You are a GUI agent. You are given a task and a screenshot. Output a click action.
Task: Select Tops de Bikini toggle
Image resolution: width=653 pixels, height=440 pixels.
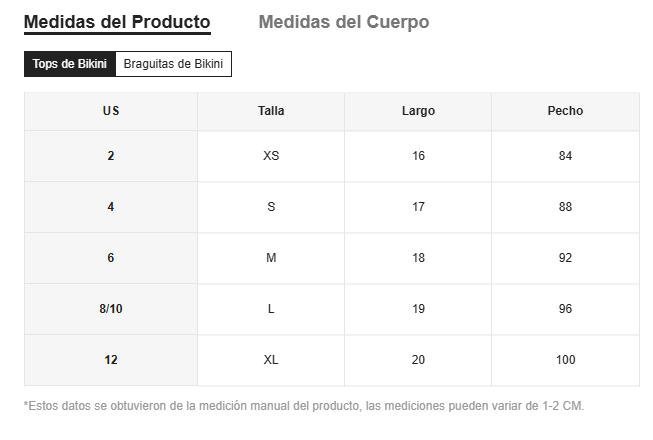click(x=69, y=64)
